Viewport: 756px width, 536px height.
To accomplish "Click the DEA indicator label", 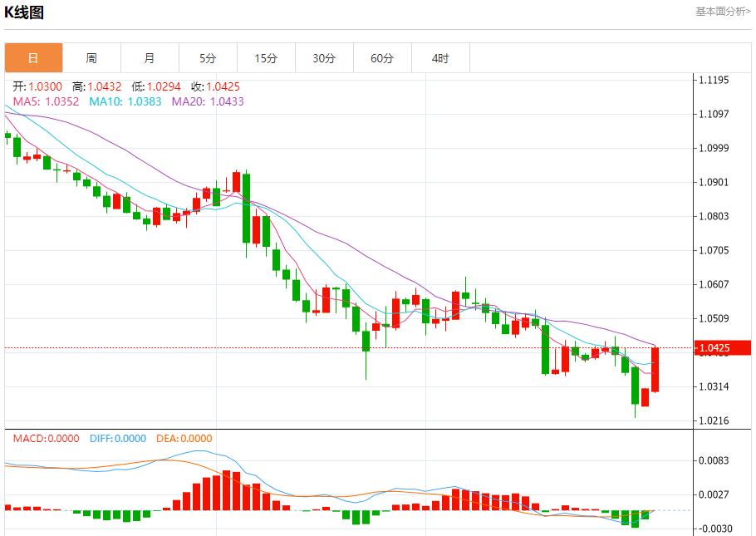I will click(183, 438).
